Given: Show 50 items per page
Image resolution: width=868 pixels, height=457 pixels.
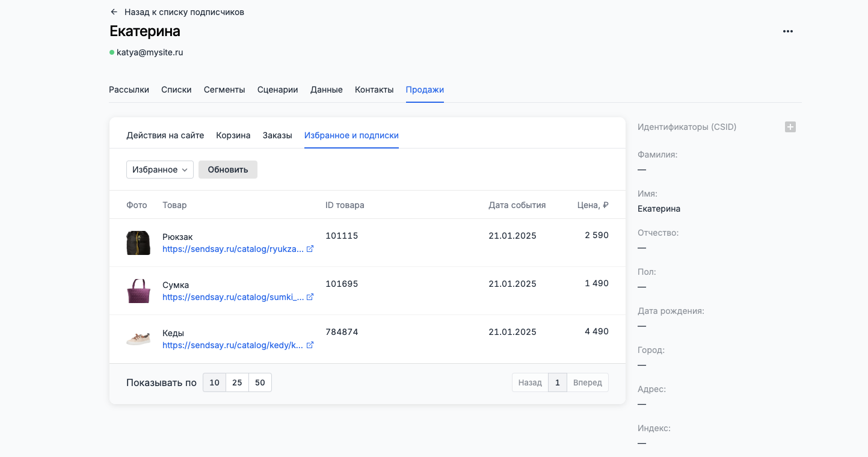Looking at the screenshot, I should coord(260,382).
